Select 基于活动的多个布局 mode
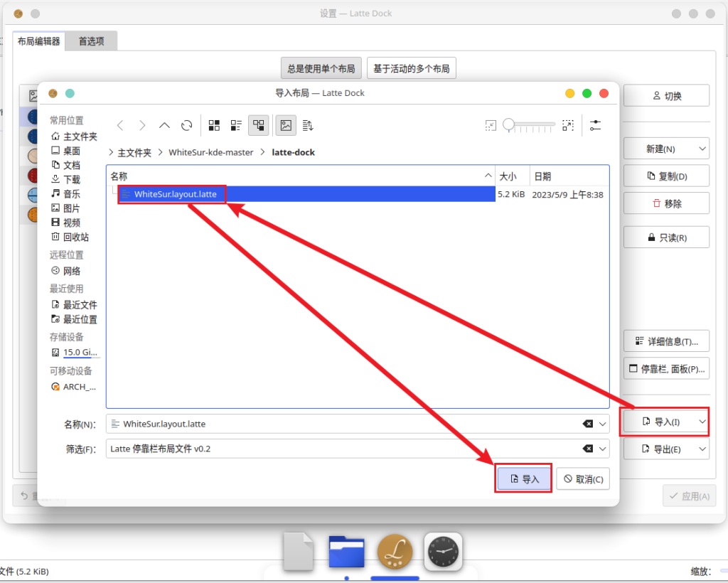Viewport: 728px width, 583px height. pyautogui.click(x=412, y=69)
